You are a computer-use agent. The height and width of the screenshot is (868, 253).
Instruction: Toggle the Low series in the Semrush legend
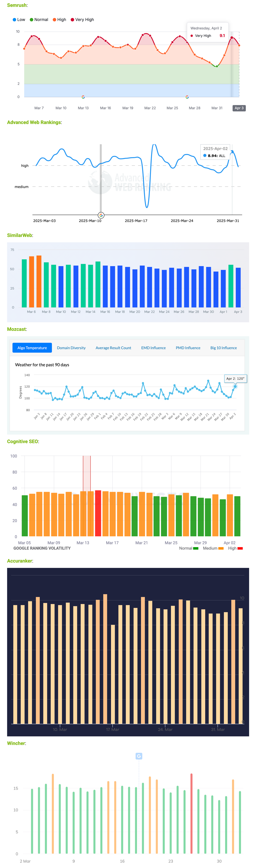(x=19, y=20)
